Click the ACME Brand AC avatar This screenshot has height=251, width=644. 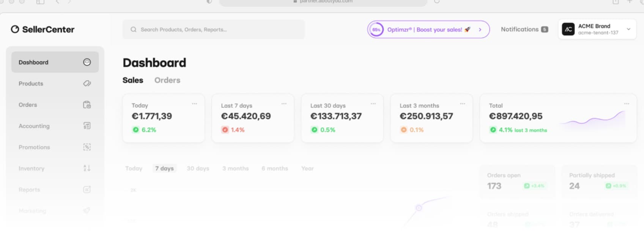pyautogui.click(x=568, y=29)
